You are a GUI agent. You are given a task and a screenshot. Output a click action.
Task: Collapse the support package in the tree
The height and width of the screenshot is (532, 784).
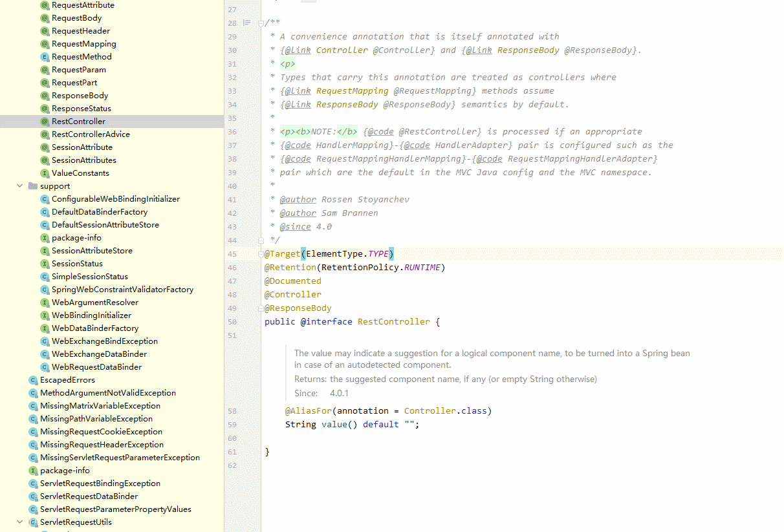[x=19, y=186]
